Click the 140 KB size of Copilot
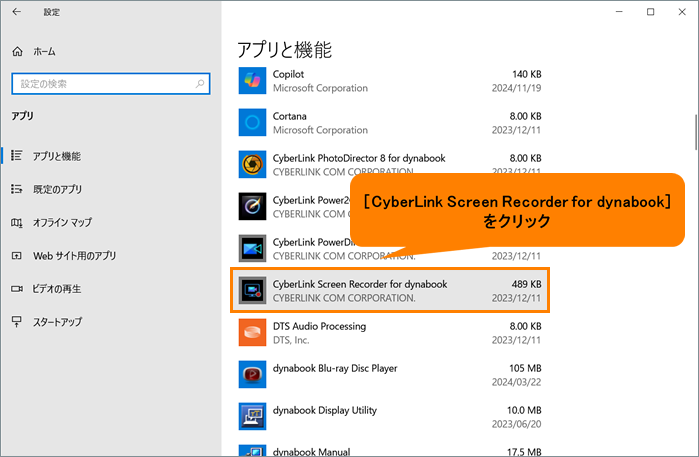The height and width of the screenshot is (457, 699). [526, 74]
